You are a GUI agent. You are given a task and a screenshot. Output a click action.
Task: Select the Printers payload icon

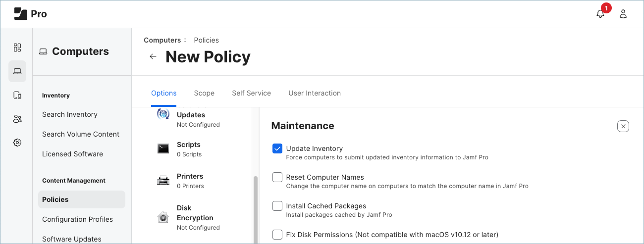click(163, 181)
